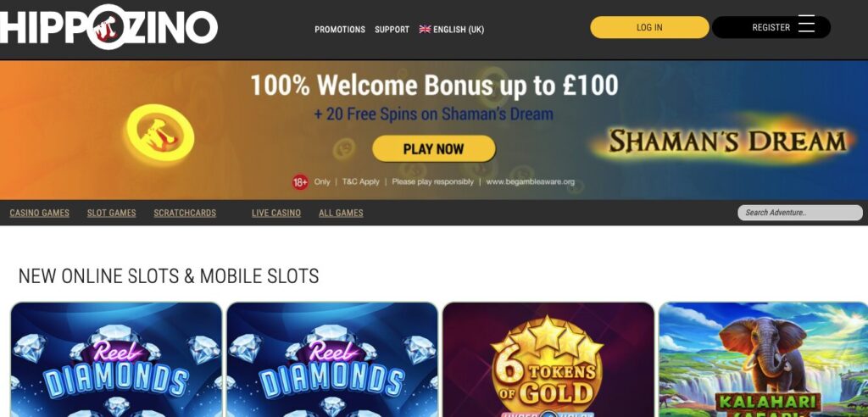Click the UK flag icon
Viewport: 868px width, 417px height.
(x=425, y=30)
